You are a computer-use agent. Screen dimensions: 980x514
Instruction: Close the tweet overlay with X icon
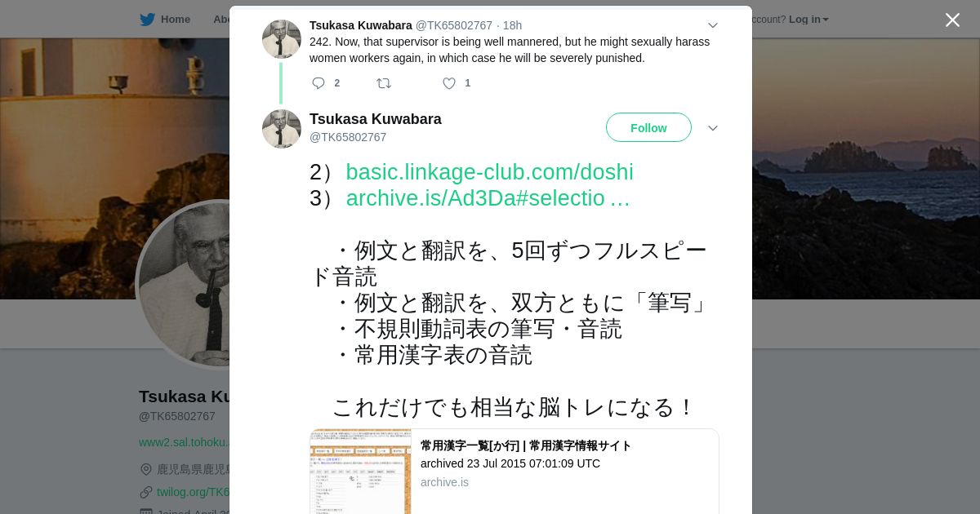point(952,20)
